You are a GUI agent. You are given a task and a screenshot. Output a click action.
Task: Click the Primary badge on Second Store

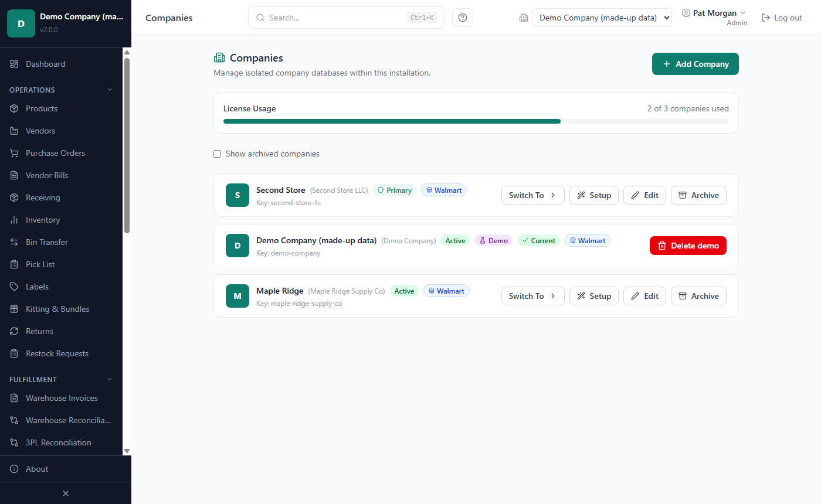[394, 190]
